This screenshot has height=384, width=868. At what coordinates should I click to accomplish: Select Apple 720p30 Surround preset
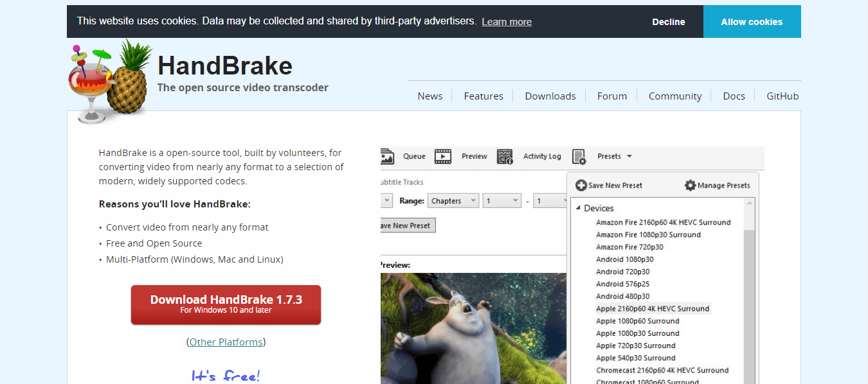(x=635, y=345)
